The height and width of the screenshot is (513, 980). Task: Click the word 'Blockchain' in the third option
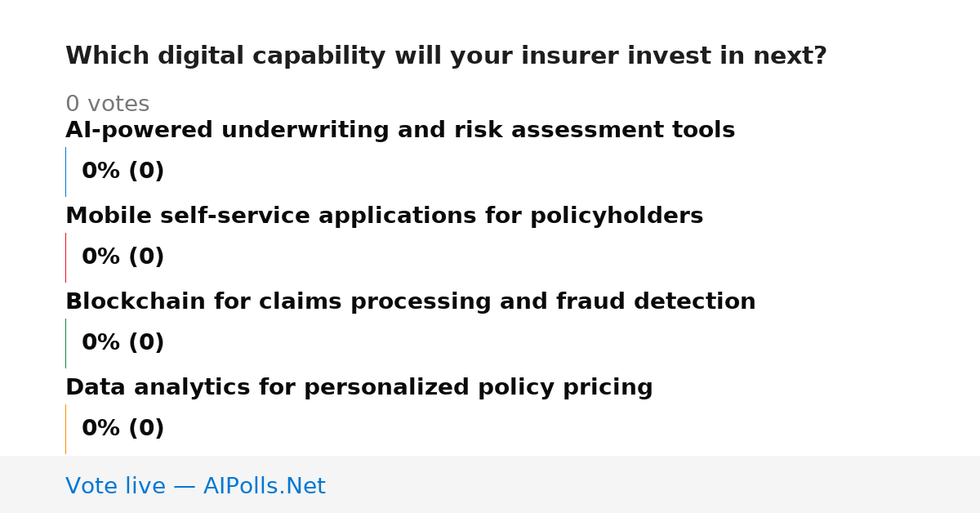click(136, 302)
